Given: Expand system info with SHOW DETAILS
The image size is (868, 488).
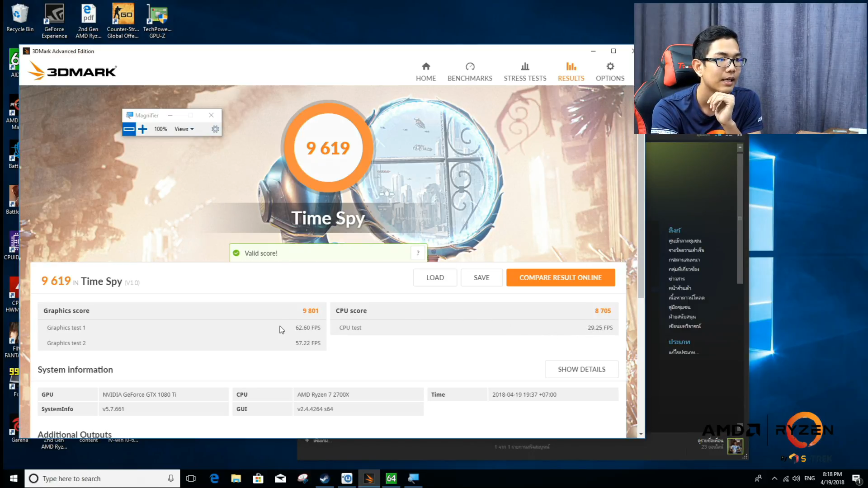Looking at the screenshot, I should pos(581,370).
